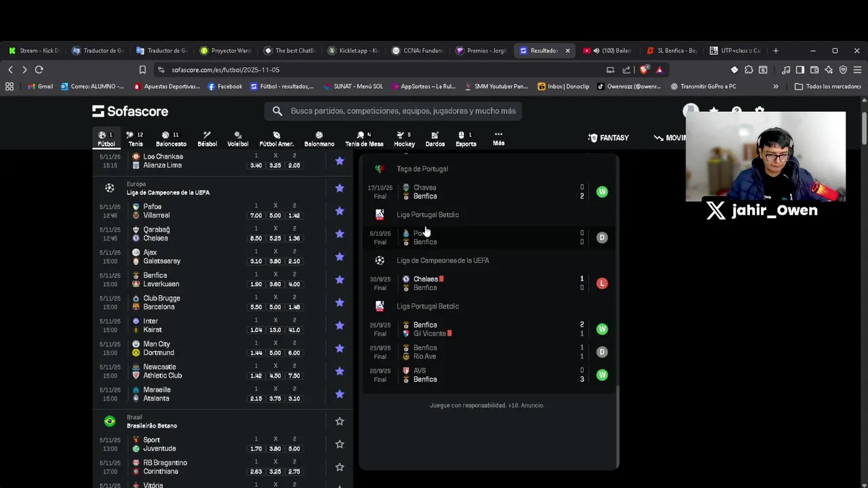Open a new browser tab
868x488 pixels.
point(776,51)
